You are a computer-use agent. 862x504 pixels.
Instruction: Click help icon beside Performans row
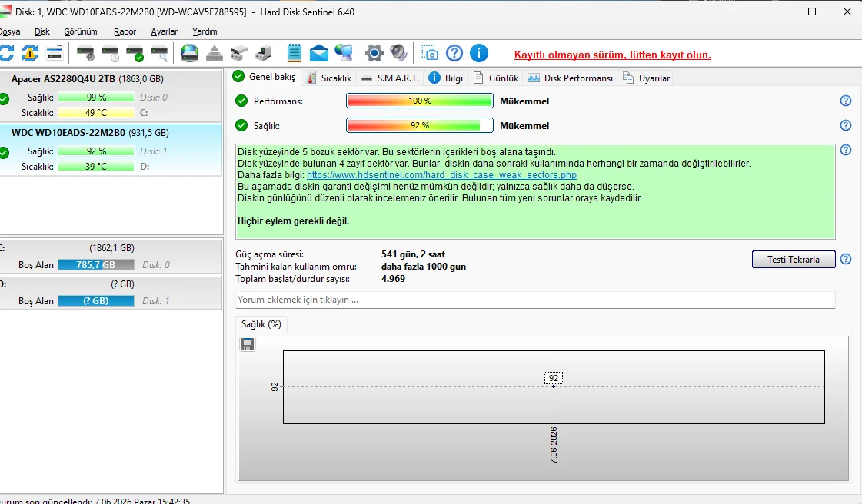[x=846, y=101]
